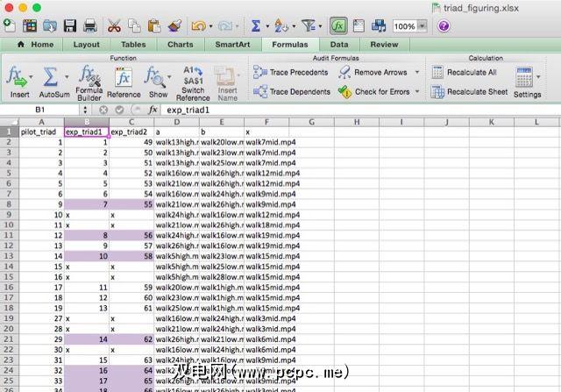This screenshot has width=561, height=392.
Task: Click the purple cell with 58
Action: point(131,256)
